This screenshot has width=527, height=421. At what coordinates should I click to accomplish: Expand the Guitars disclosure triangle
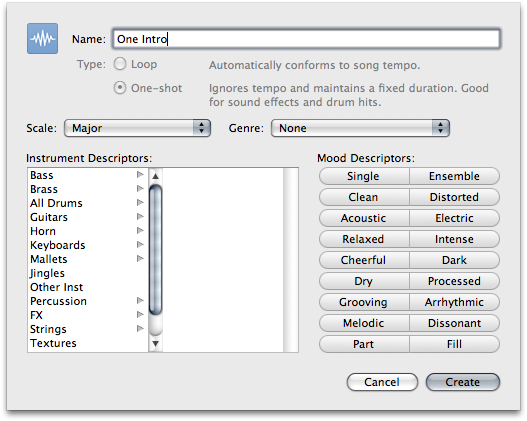click(140, 217)
